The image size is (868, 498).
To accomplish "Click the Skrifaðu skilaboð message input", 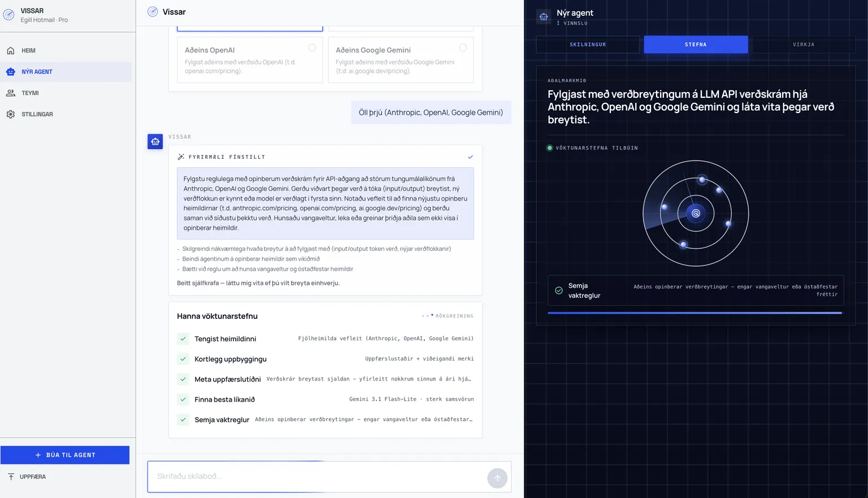I will tap(316, 477).
